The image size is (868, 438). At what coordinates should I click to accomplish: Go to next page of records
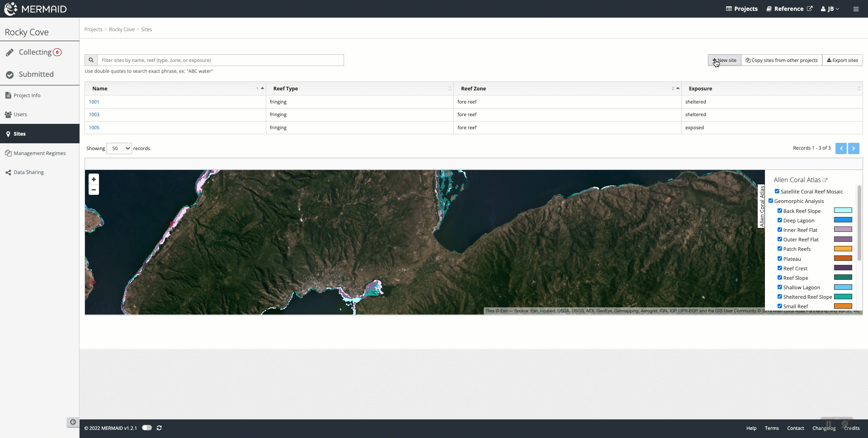854,148
